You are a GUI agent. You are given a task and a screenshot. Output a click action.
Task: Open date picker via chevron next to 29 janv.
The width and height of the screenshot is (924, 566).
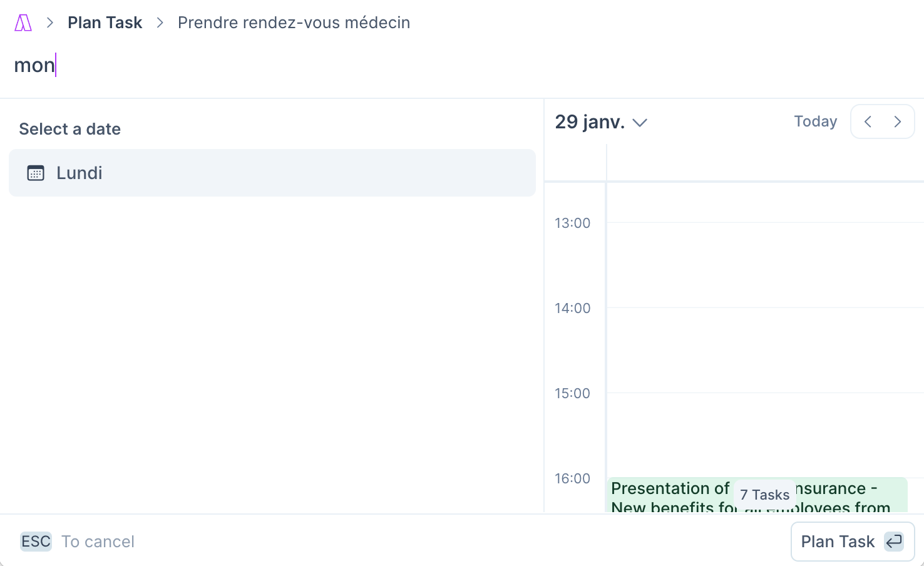pos(640,123)
